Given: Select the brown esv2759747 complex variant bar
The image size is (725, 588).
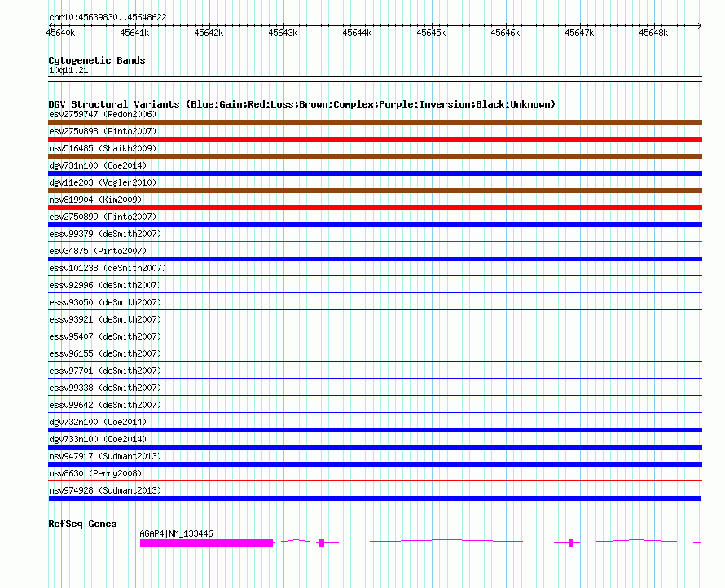Looking at the screenshot, I should (x=375, y=122).
